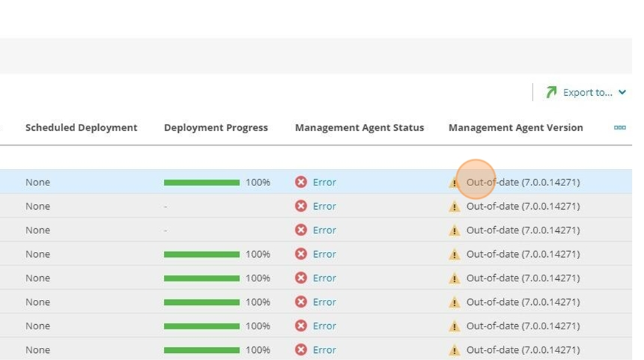This screenshot has width=644, height=360.
Task: Select Out-of-date version text in seventh row
Action: click(x=523, y=326)
